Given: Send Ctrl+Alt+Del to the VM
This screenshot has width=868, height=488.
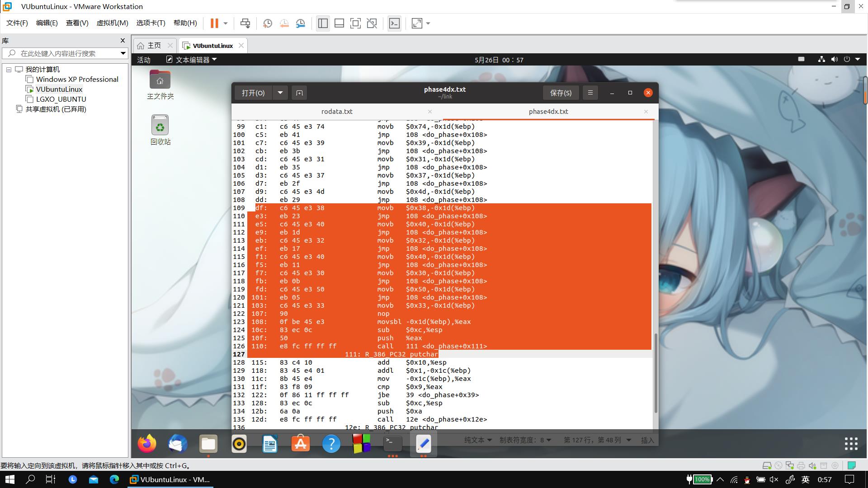Looking at the screenshot, I should point(245,23).
